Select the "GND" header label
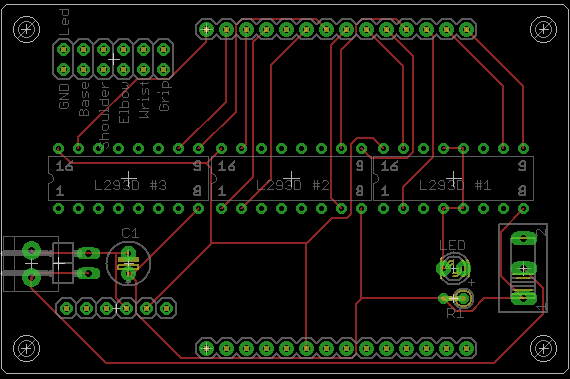This screenshot has height=379, width=570. (x=64, y=96)
